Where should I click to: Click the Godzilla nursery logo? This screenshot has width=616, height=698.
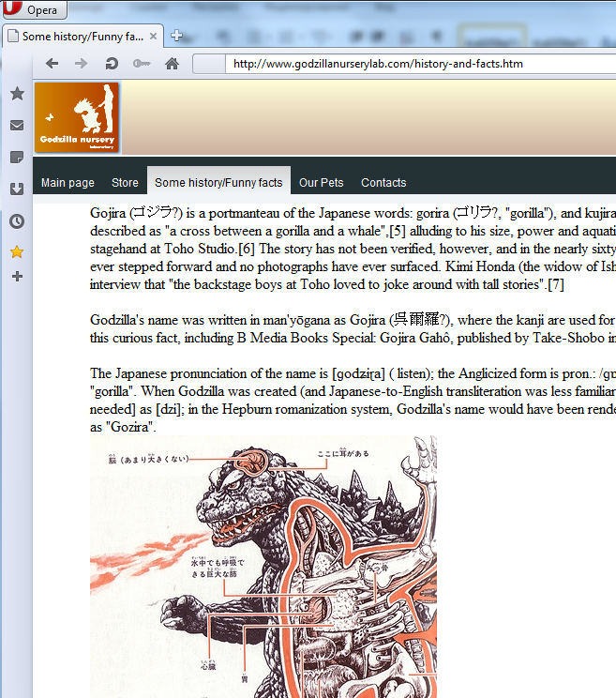click(x=77, y=117)
